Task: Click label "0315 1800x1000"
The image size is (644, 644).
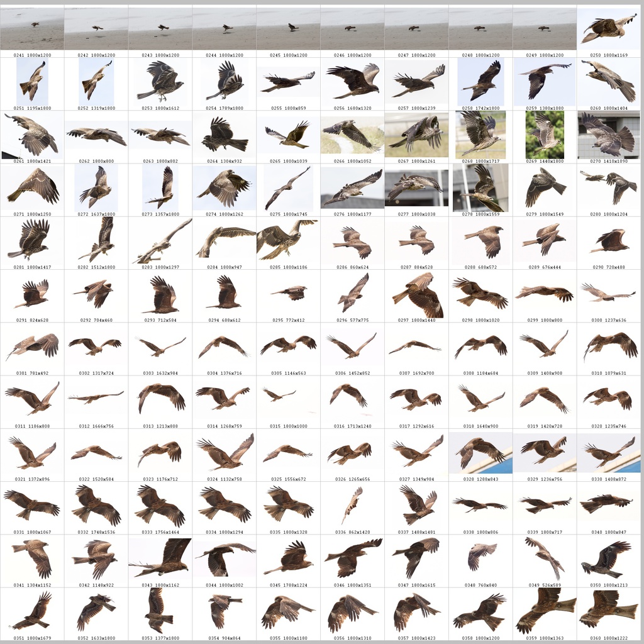Action: click(288, 426)
